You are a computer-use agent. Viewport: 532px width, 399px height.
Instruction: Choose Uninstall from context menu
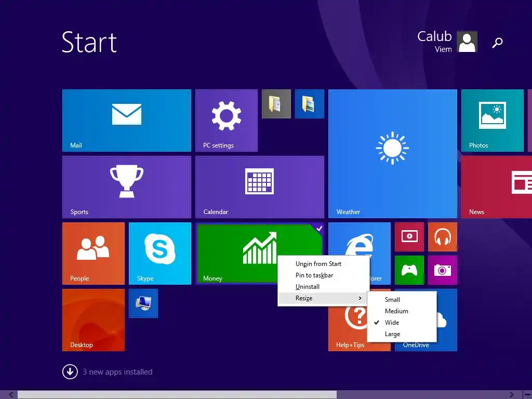[323, 287]
